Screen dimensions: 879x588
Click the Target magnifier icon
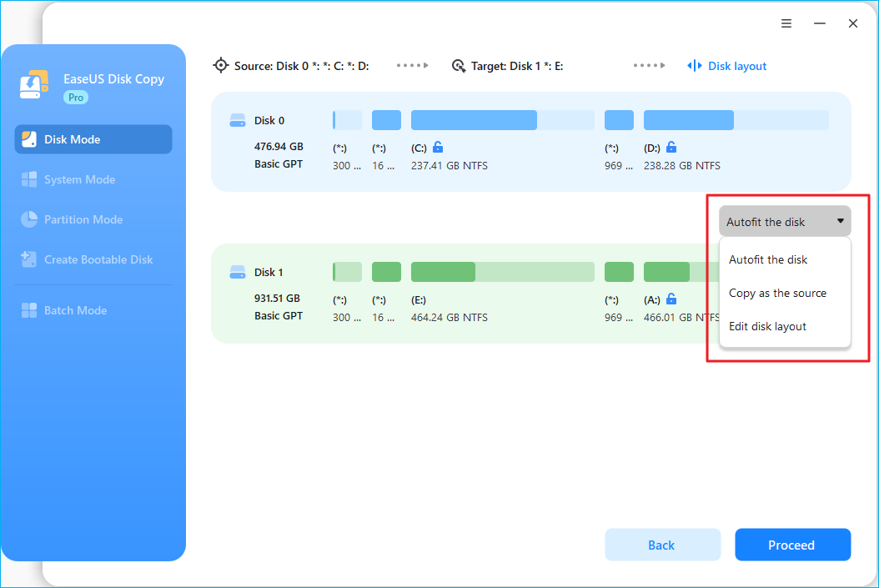(459, 66)
